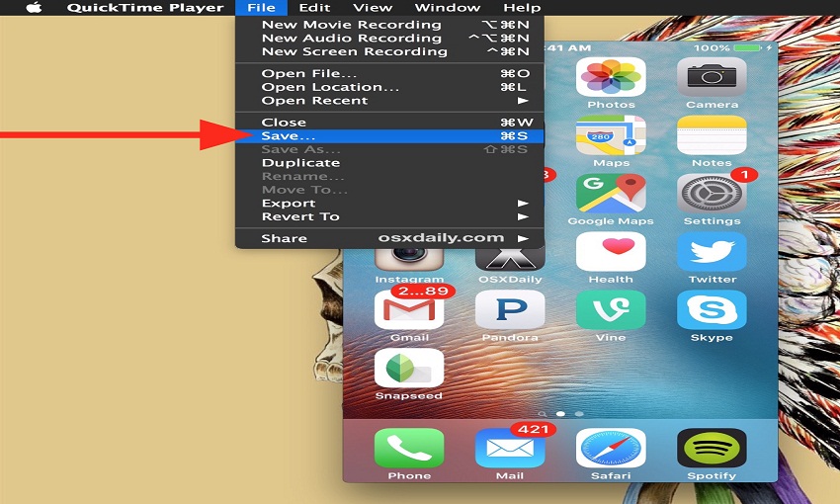This screenshot has width=840, height=504.
Task: Open the Help menu
Action: tap(522, 8)
